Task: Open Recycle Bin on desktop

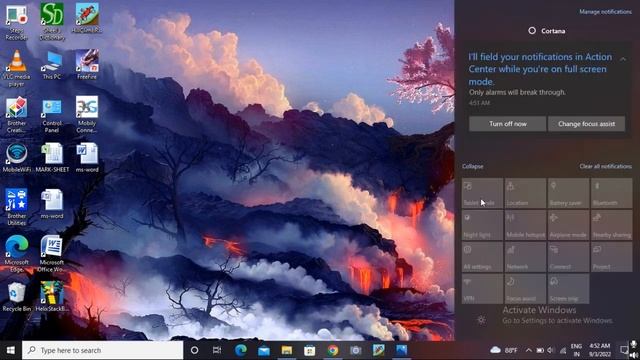Action: pos(16,297)
